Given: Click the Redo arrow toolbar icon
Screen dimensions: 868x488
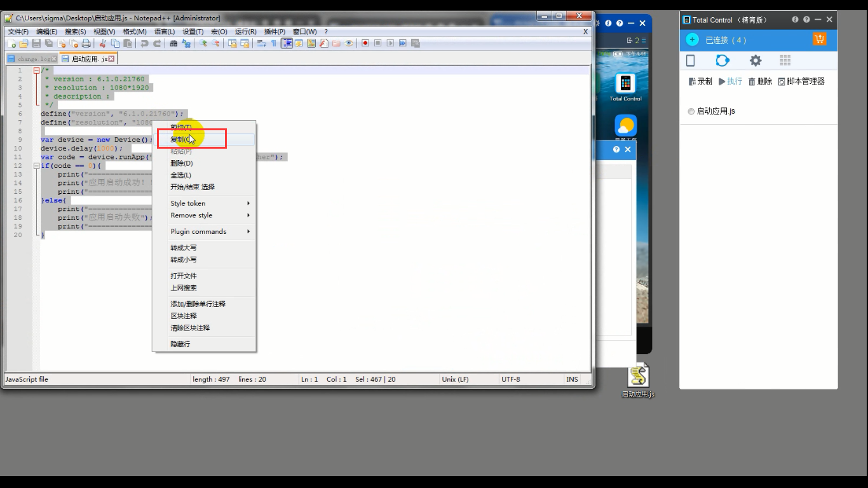Looking at the screenshot, I should point(157,43).
